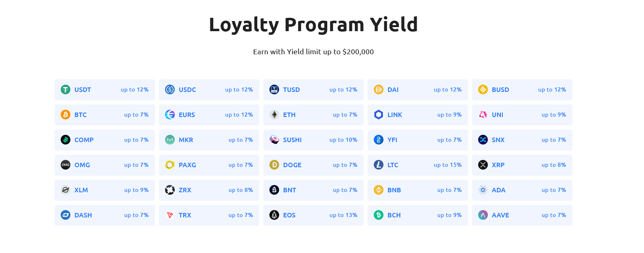This screenshot has height=253, width=644.
Task: Click the Tether USDT coin icon
Action: (66, 89)
